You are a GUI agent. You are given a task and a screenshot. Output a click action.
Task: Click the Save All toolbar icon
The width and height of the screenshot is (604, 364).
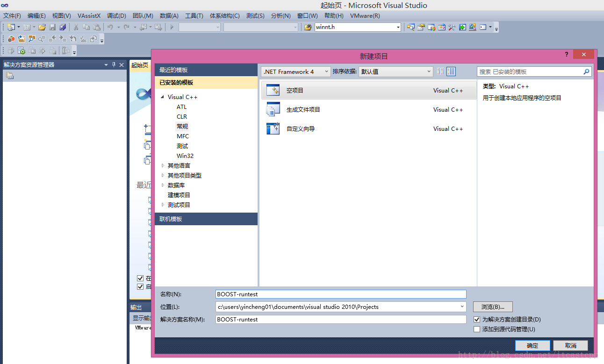(63, 27)
